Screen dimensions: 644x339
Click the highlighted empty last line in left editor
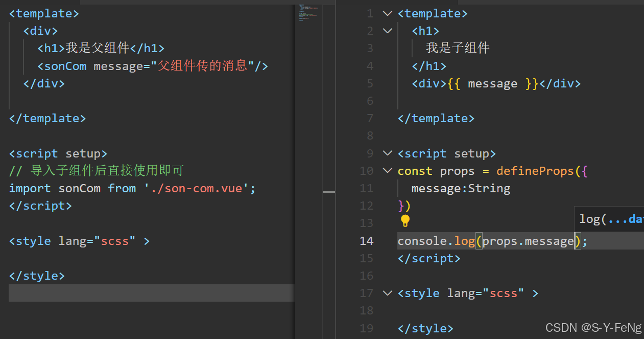pos(152,293)
